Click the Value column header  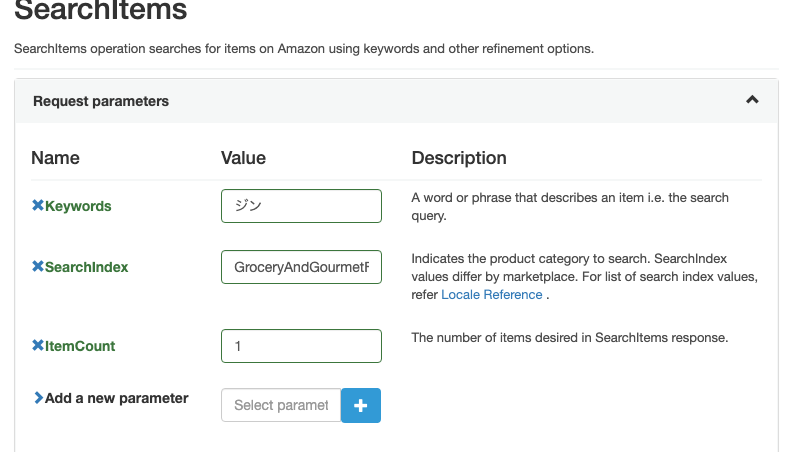point(243,158)
